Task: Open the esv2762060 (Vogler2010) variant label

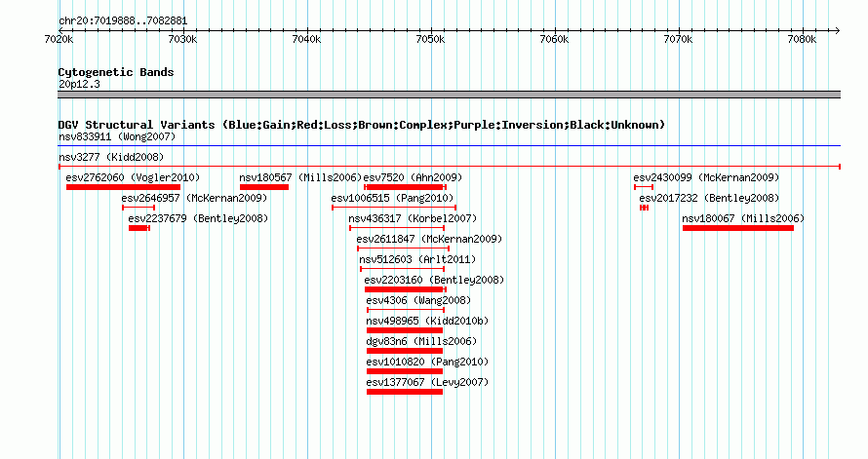Action: (x=133, y=177)
